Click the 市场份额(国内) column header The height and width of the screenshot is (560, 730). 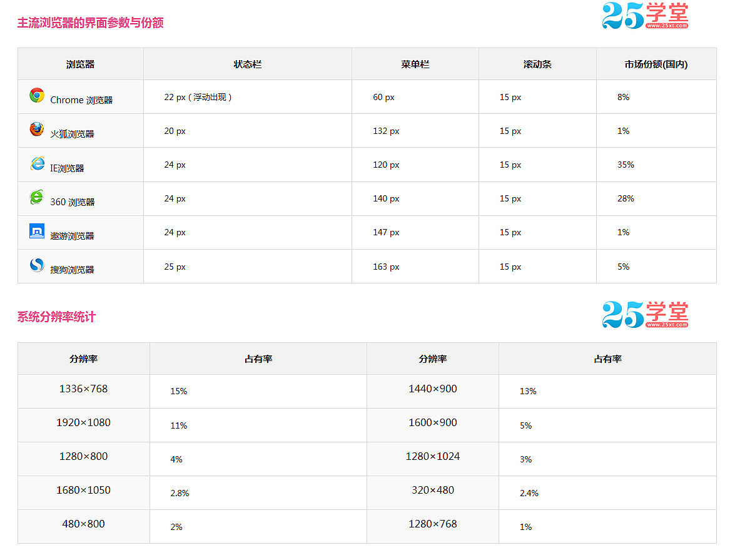point(656,64)
